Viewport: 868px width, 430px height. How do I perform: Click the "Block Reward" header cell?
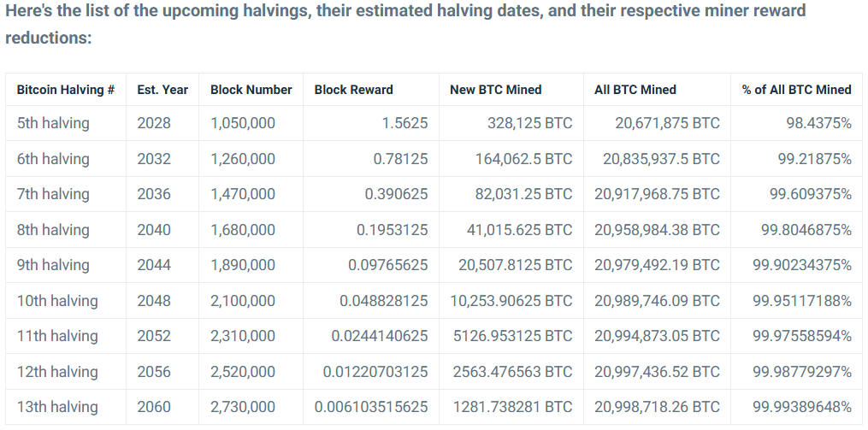coord(354,90)
